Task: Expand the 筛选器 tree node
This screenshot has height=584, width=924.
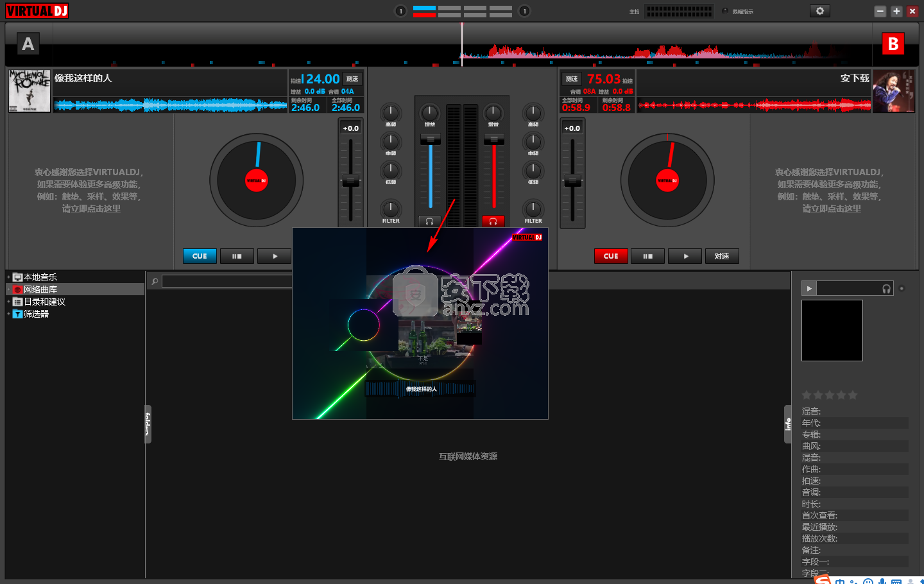Action: (x=8, y=314)
